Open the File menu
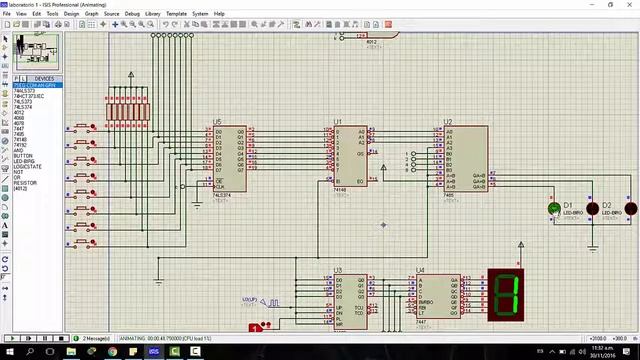 click(x=7, y=13)
